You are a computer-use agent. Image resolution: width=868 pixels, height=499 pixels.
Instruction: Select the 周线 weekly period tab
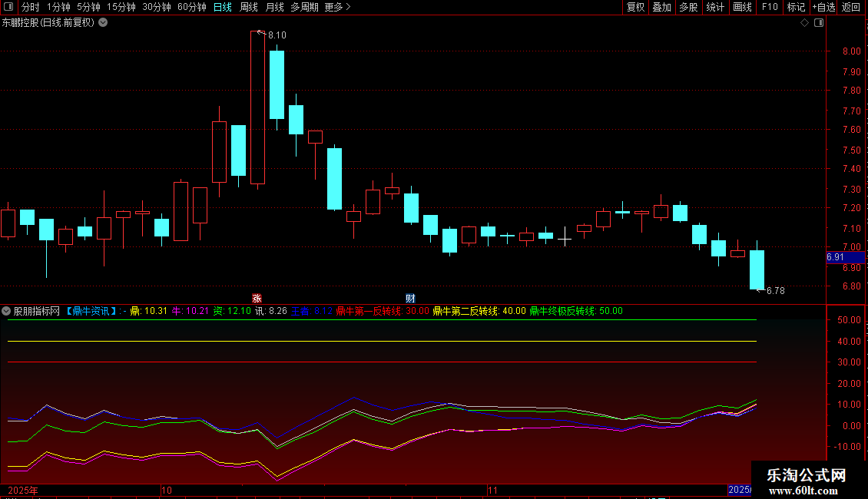coord(249,7)
